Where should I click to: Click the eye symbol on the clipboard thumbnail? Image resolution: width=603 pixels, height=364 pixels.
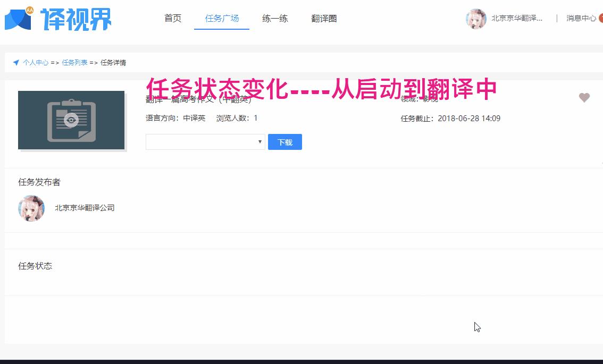click(x=71, y=120)
